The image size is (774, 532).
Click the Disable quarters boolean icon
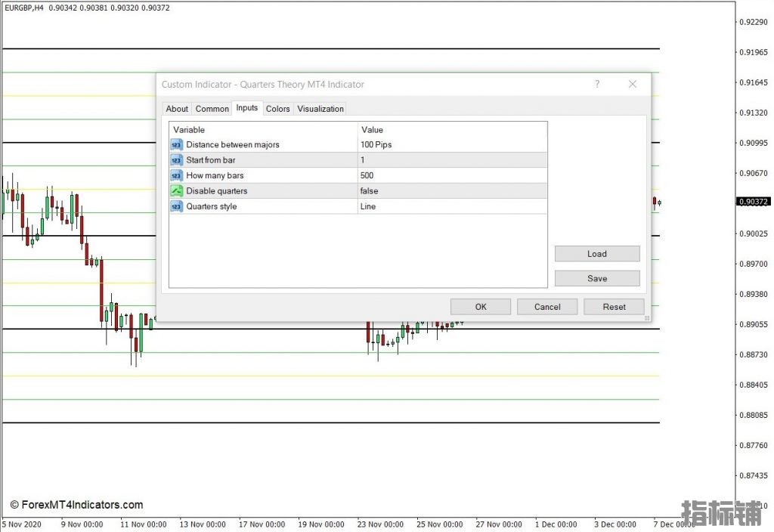[176, 191]
